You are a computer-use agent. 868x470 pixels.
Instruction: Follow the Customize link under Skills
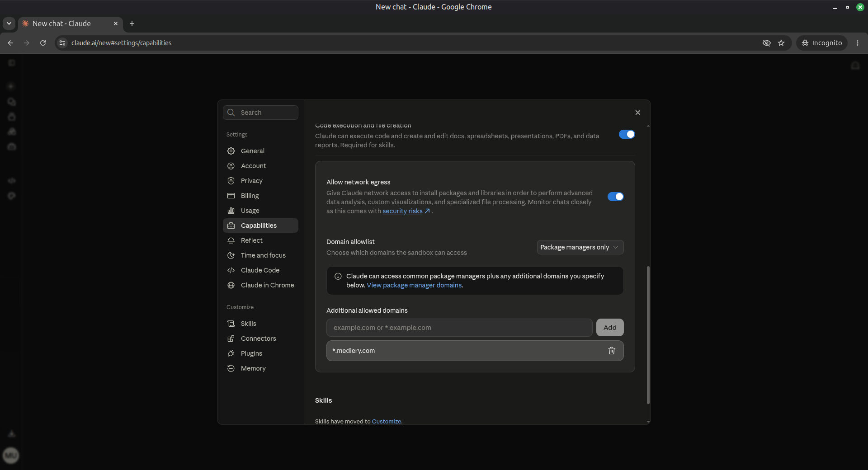tap(387, 421)
